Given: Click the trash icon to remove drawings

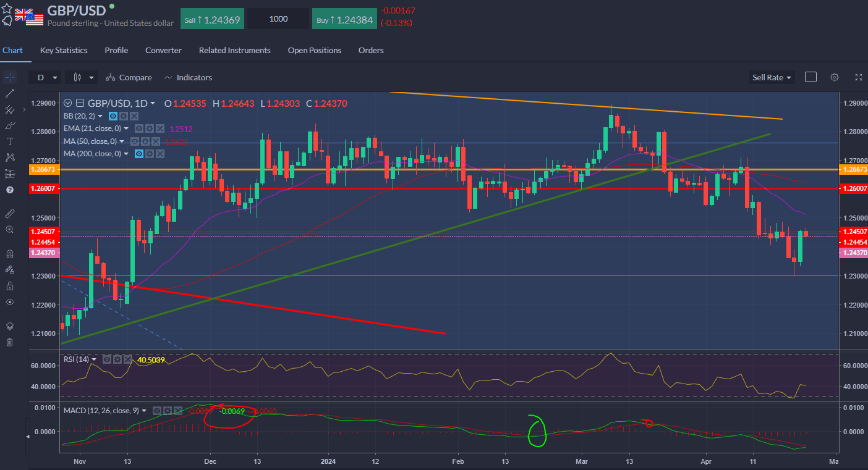Looking at the screenshot, I should pos(10,342).
